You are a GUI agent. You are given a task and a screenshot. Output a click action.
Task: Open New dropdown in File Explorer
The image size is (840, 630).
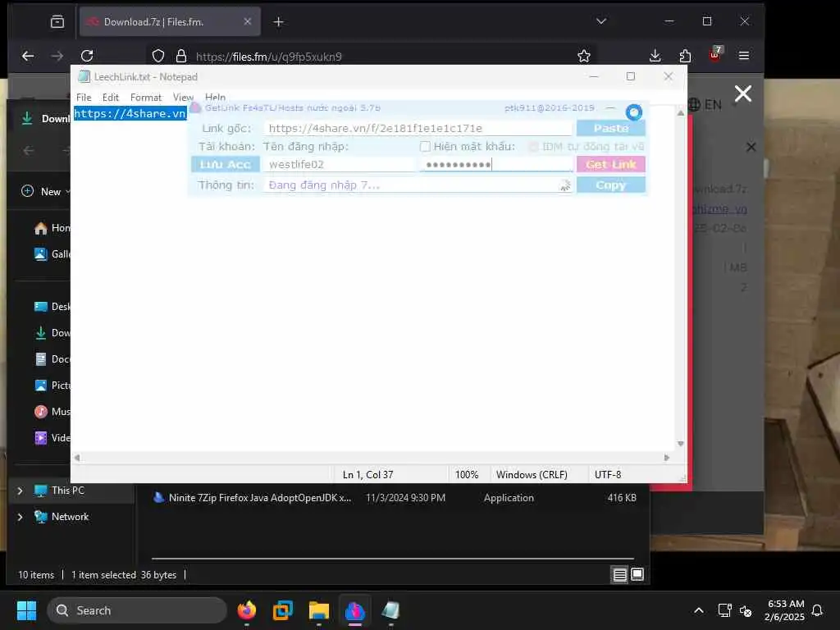coord(46,191)
